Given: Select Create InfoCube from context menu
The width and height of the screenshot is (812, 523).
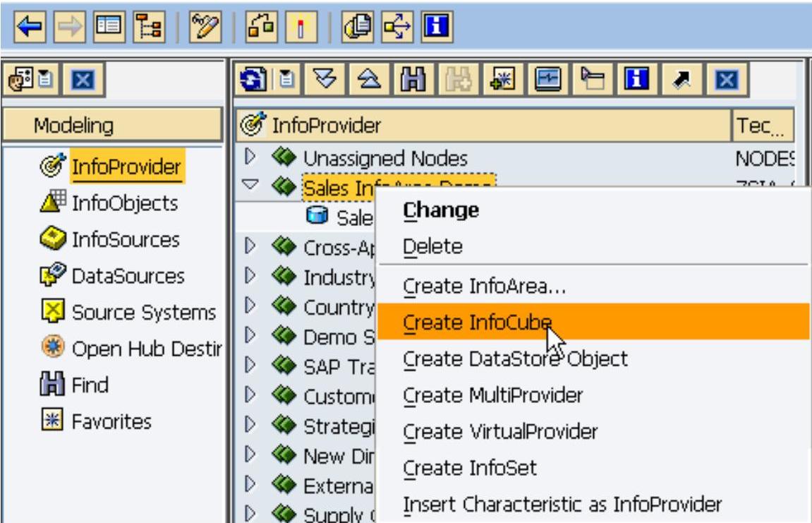Looking at the screenshot, I should click(x=477, y=322).
